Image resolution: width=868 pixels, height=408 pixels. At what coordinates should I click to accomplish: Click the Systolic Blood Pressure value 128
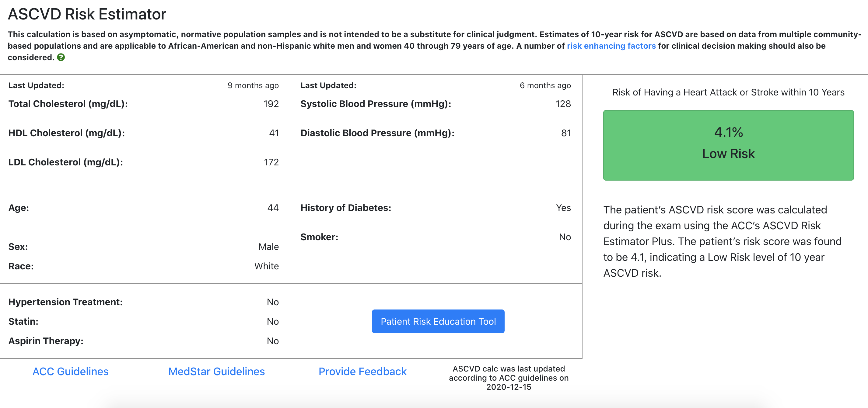(x=563, y=104)
